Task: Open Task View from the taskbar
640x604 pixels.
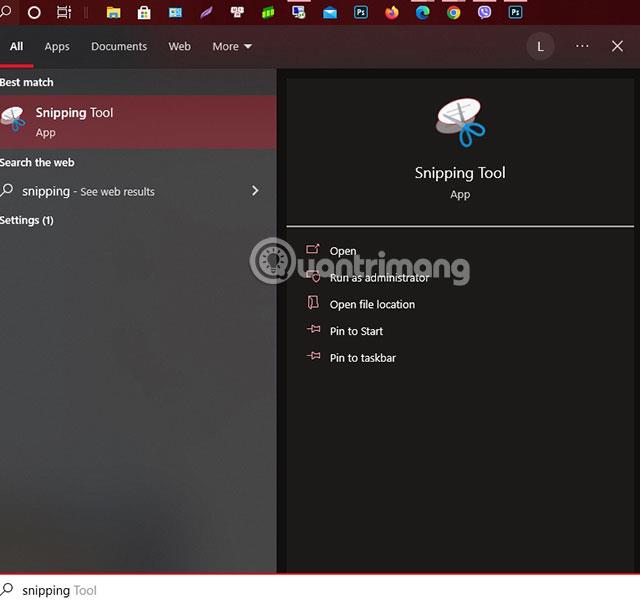Action: pos(64,12)
